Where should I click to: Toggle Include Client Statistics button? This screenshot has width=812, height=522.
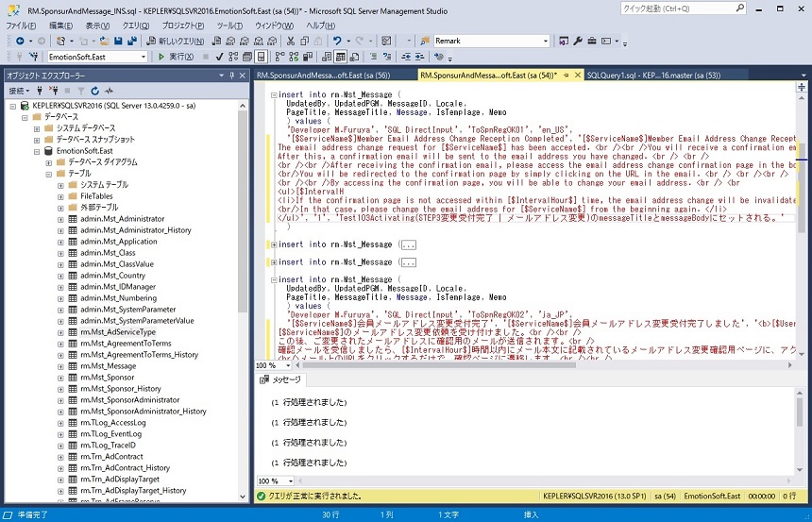point(307,57)
